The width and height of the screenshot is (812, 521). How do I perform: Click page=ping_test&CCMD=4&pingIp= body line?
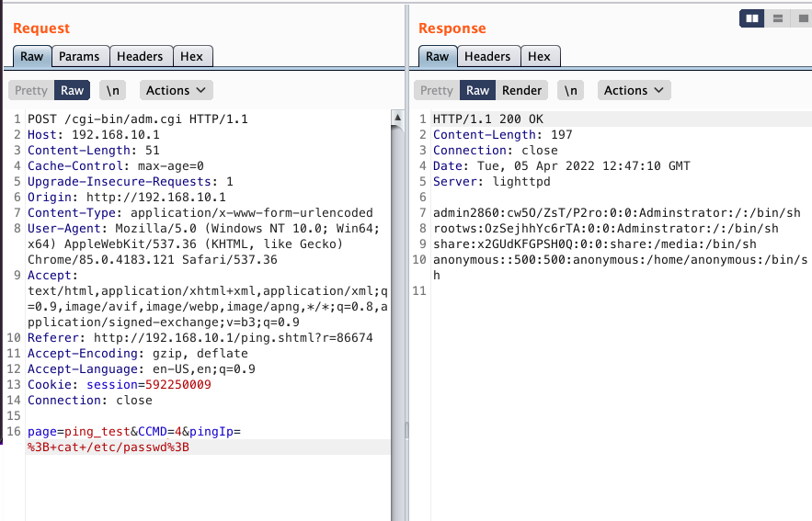(x=134, y=432)
